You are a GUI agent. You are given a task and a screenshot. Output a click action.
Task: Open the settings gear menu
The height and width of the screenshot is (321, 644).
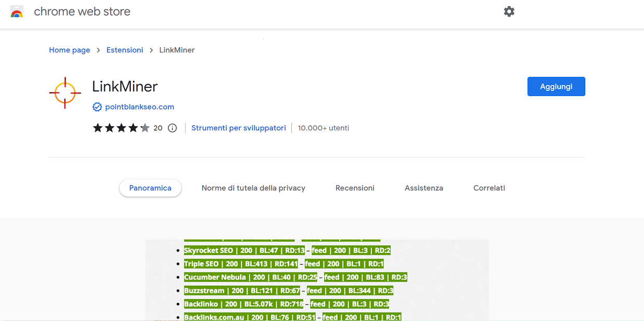(509, 11)
